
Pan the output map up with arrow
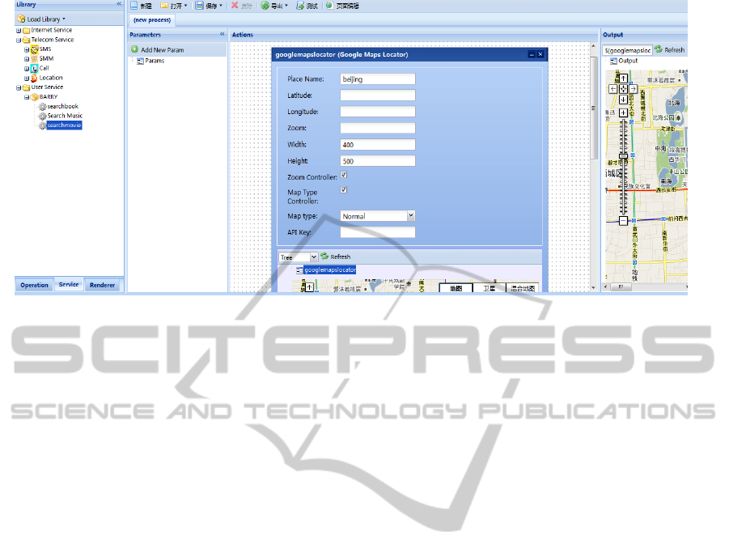click(x=622, y=78)
